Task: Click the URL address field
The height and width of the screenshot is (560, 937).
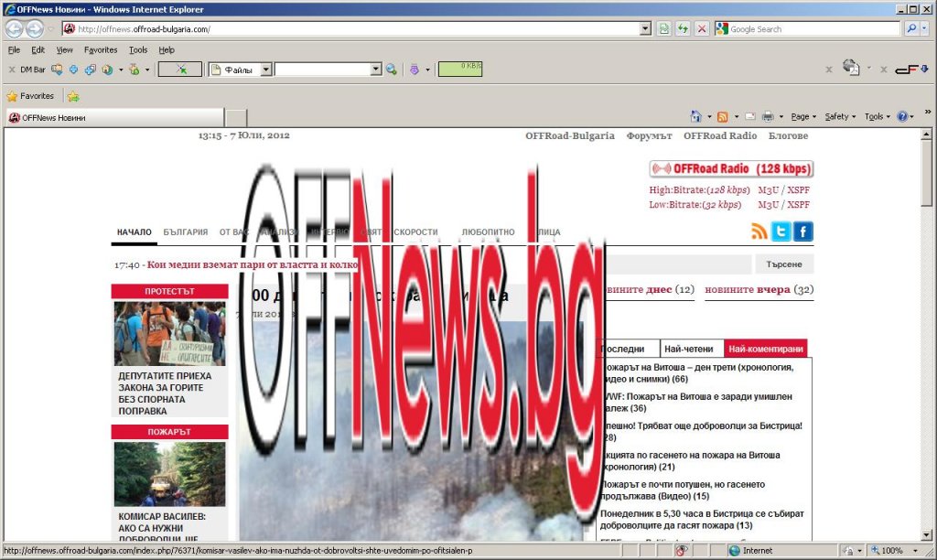Action: click(358, 28)
